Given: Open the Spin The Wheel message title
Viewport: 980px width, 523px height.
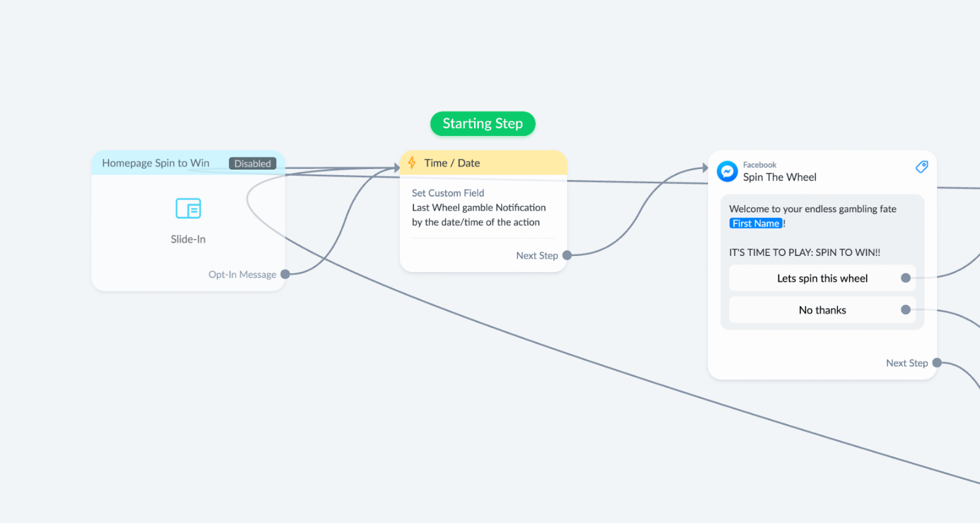Looking at the screenshot, I should [x=780, y=177].
